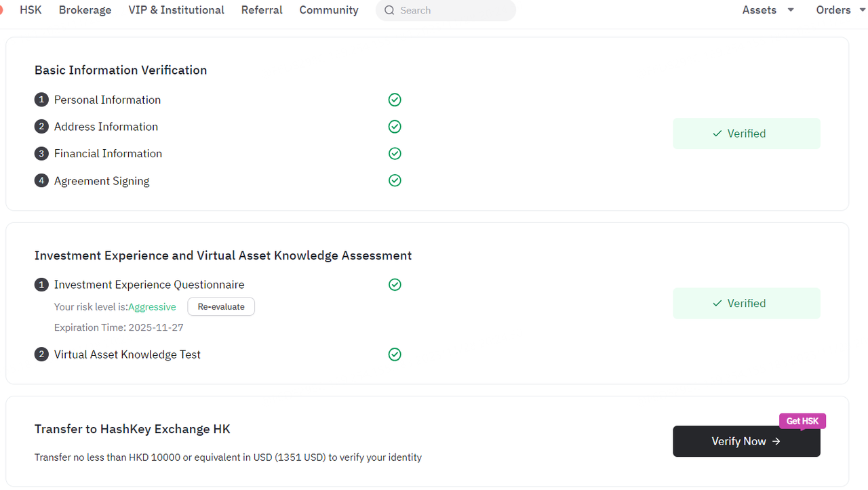Click step 2 badge for Virtual Asset Knowledge Test
Screen dimensions: 868x490
coord(41,354)
